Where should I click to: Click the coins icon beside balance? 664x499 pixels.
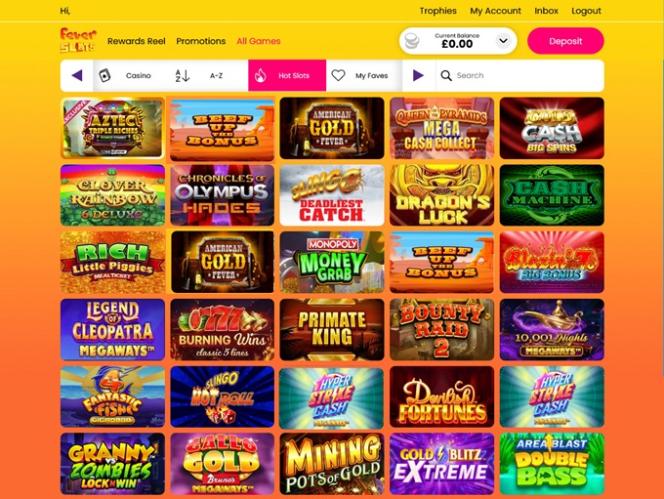pos(412,41)
